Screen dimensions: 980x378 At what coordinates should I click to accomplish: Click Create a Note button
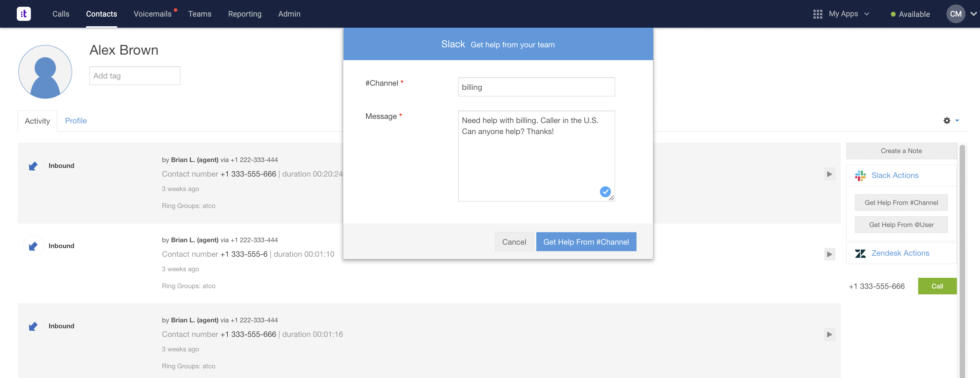(901, 151)
